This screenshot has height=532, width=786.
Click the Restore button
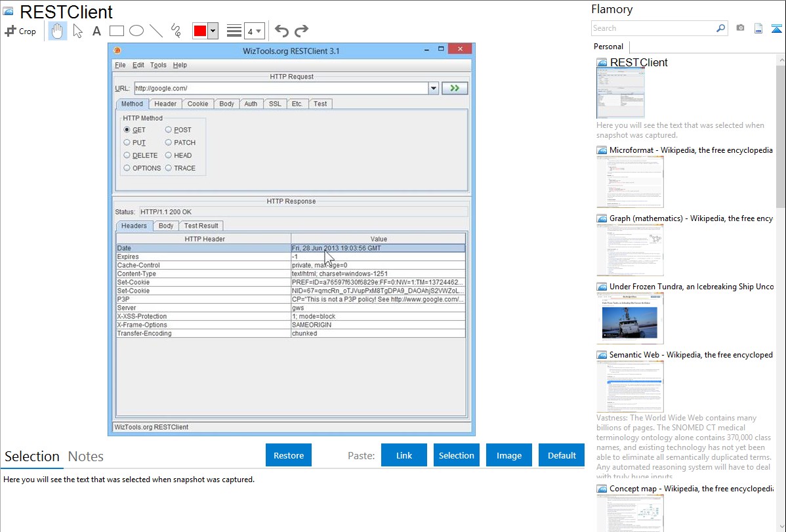point(289,455)
